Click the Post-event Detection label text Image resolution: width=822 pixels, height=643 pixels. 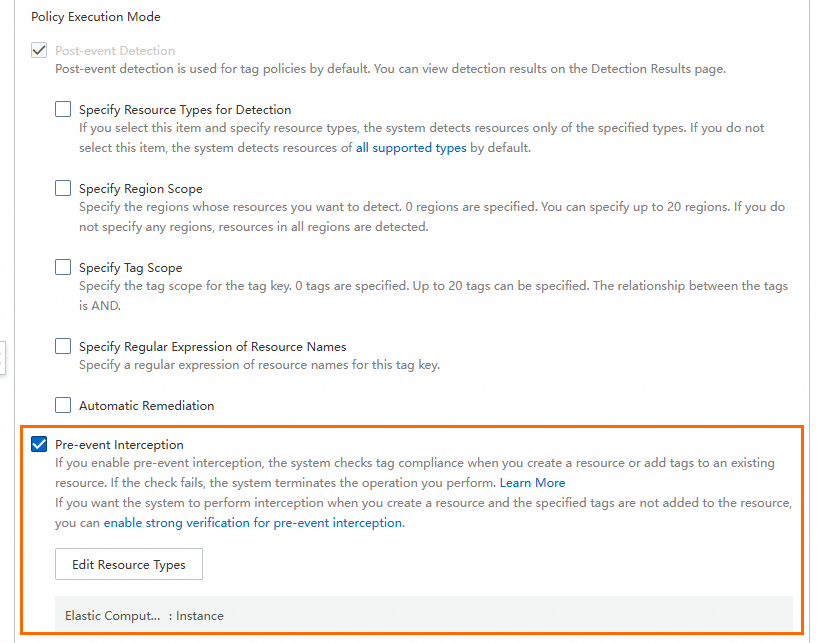pos(115,50)
